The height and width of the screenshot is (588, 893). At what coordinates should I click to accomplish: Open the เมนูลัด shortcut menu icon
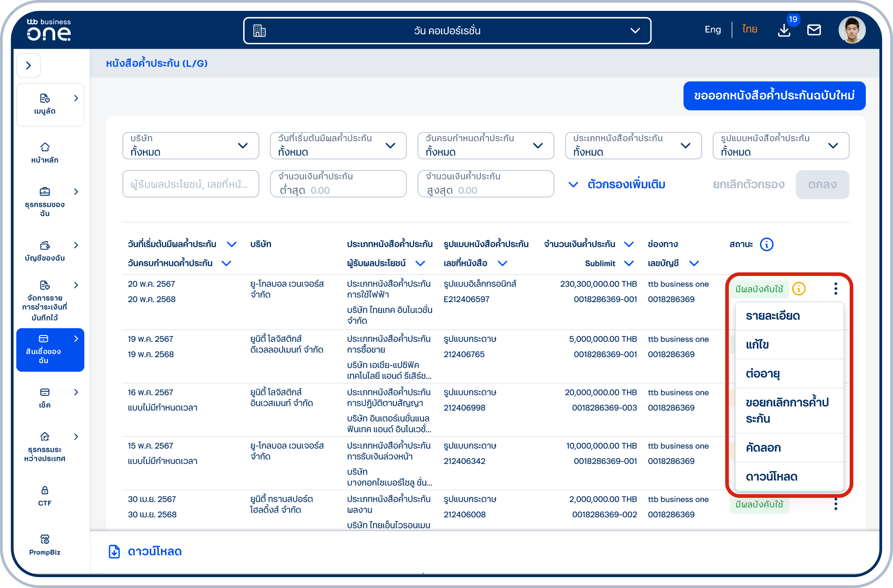tap(45, 98)
